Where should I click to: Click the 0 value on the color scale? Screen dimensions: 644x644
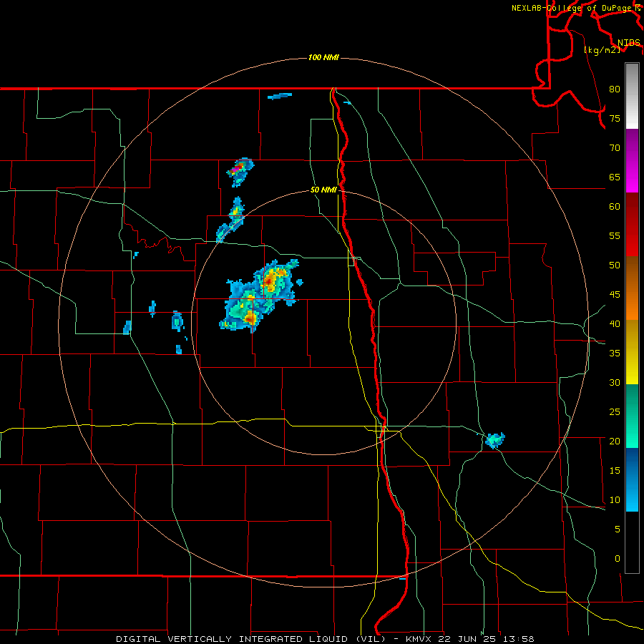tap(618, 559)
